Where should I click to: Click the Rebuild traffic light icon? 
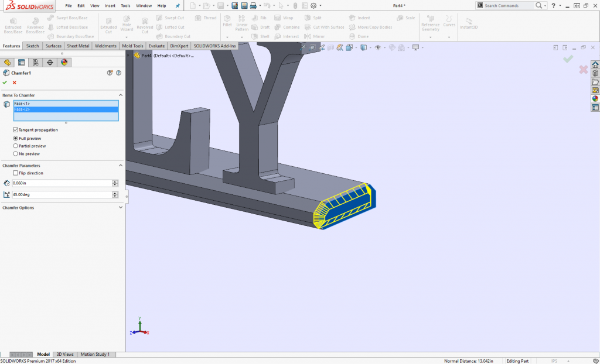[x=295, y=6]
